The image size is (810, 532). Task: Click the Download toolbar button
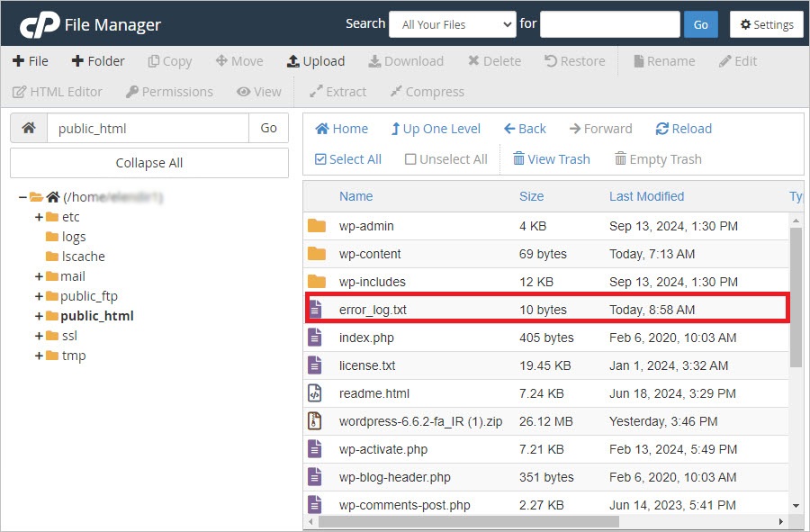(406, 61)
